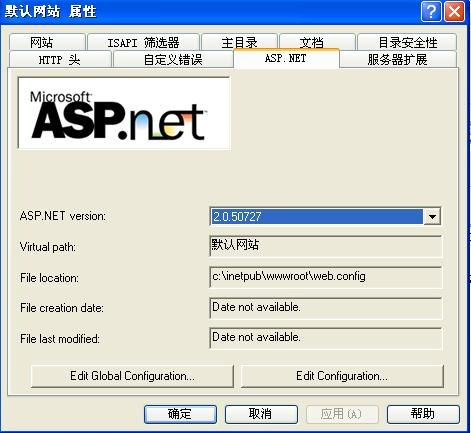Open help via the 帮助 button
Image resolution: width=471 pixels, height=433 pixels.
click(423, 414)
